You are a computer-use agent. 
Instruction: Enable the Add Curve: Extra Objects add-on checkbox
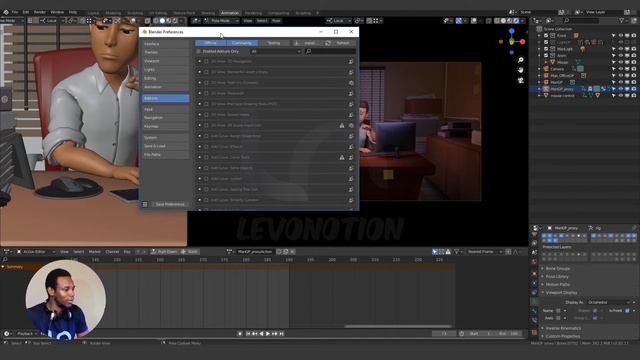point(206,168)
